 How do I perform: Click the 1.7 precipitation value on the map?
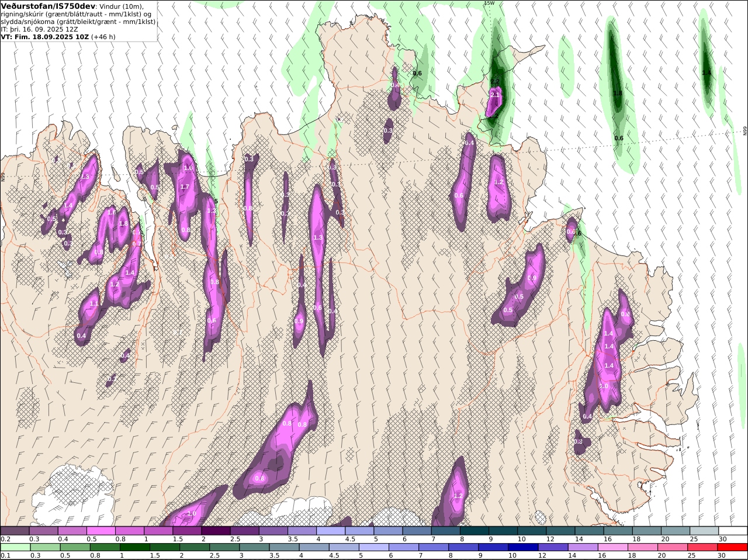185,187
